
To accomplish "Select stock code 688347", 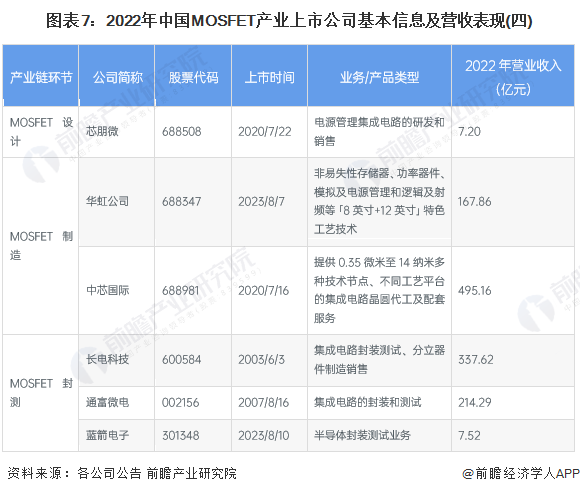I will [182, 202].
